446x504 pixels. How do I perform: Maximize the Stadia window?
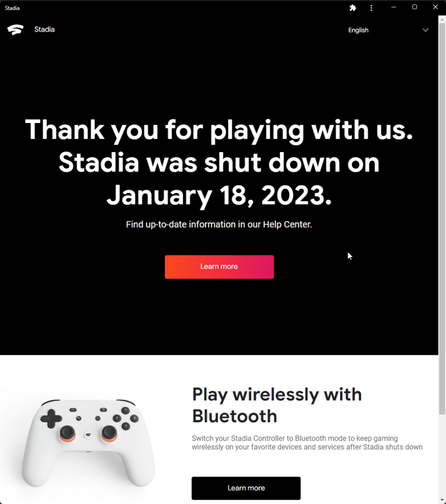(x=414, y=7)
